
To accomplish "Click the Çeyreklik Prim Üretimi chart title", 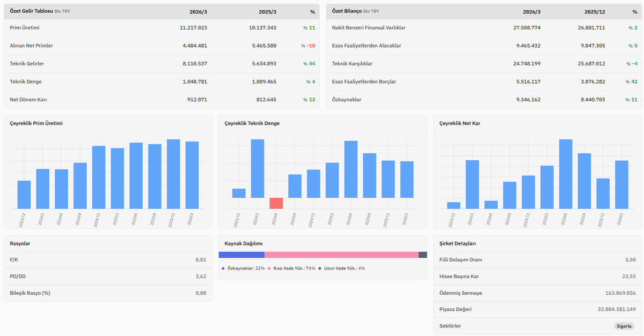I will point(36,123).
